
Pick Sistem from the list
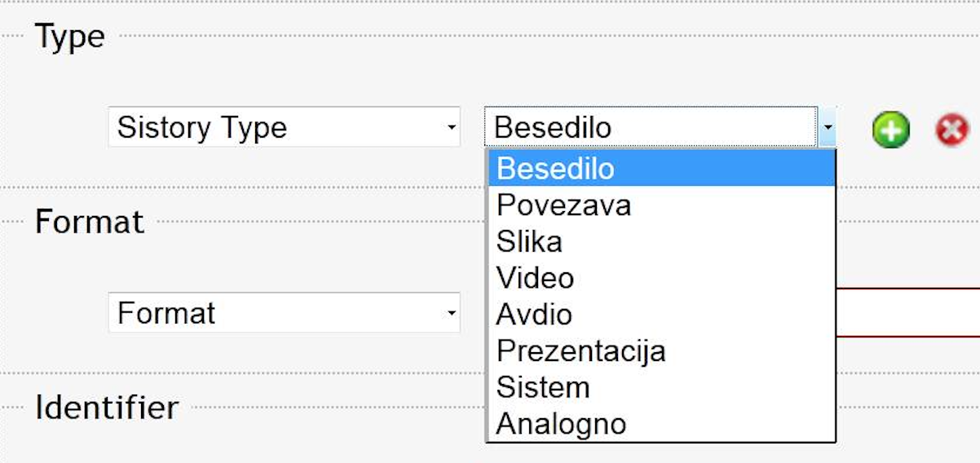[x=660, y=387]
